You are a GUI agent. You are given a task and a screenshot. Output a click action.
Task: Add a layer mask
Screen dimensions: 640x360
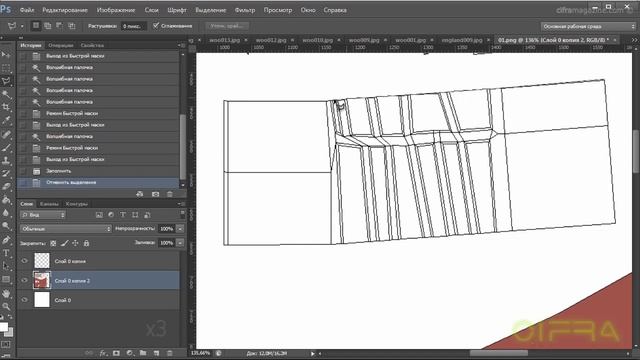(x=116, y=353)
